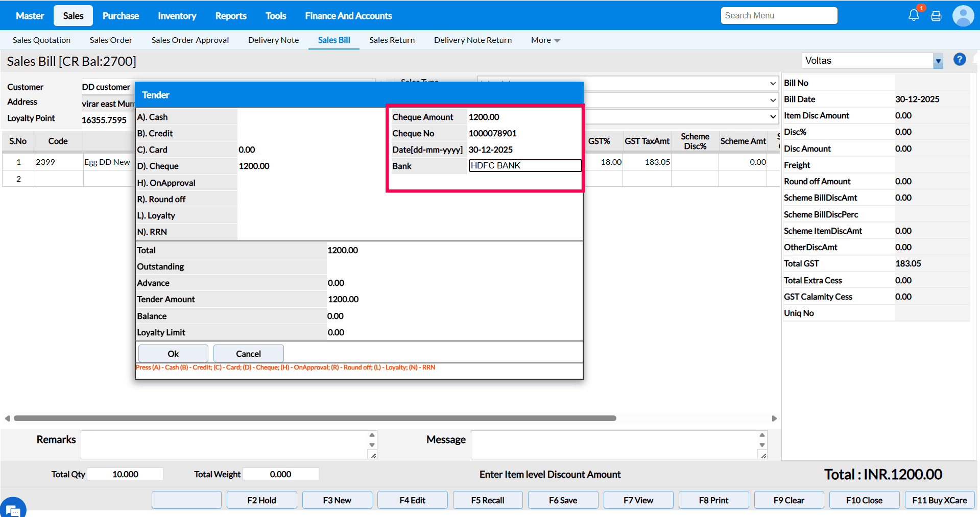This screenshot has width=980, height=517.
Task: Click left arrow of horizontal scrollbar
Action: point(7,418)
